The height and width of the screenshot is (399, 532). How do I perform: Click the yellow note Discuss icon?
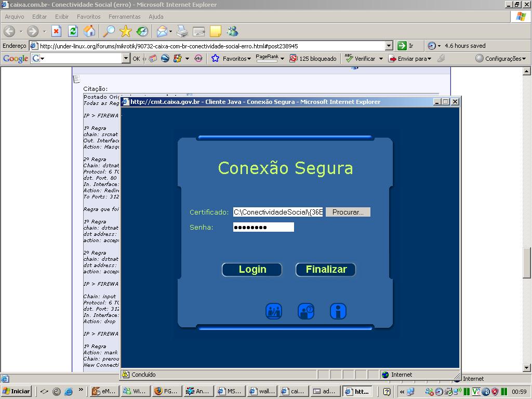[x=216, y=31]
